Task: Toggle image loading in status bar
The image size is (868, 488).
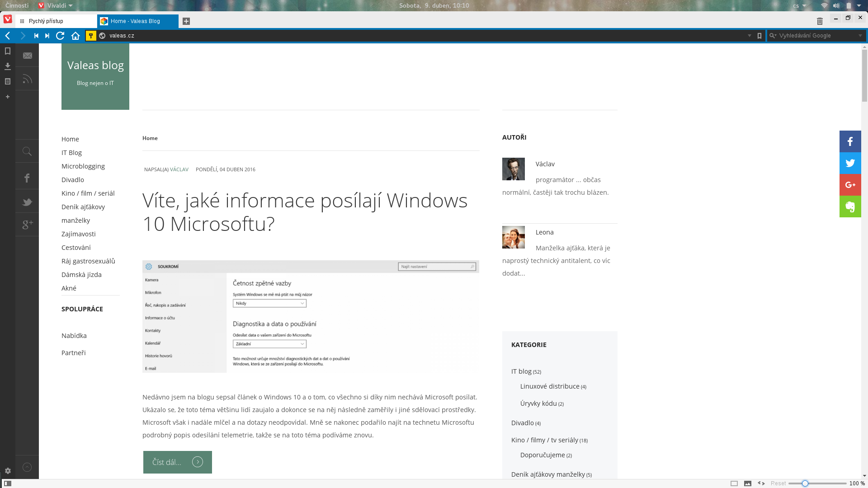Action: click(748, 483)
